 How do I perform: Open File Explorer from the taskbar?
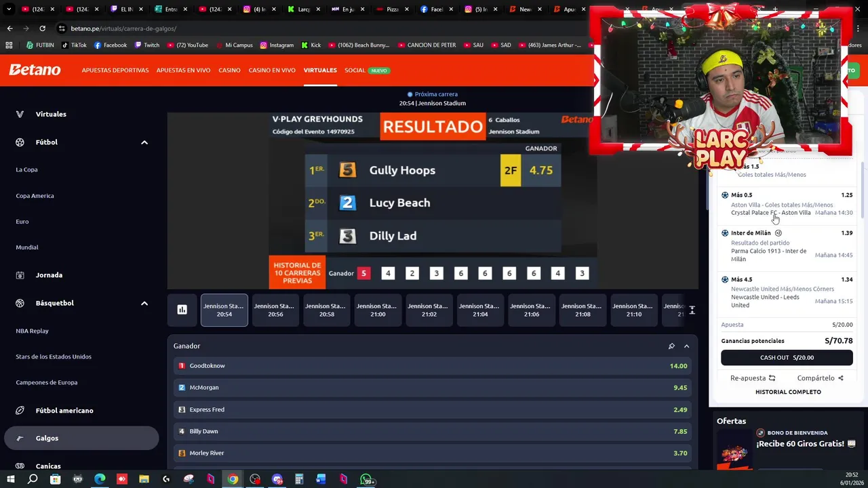click(144, 479)
